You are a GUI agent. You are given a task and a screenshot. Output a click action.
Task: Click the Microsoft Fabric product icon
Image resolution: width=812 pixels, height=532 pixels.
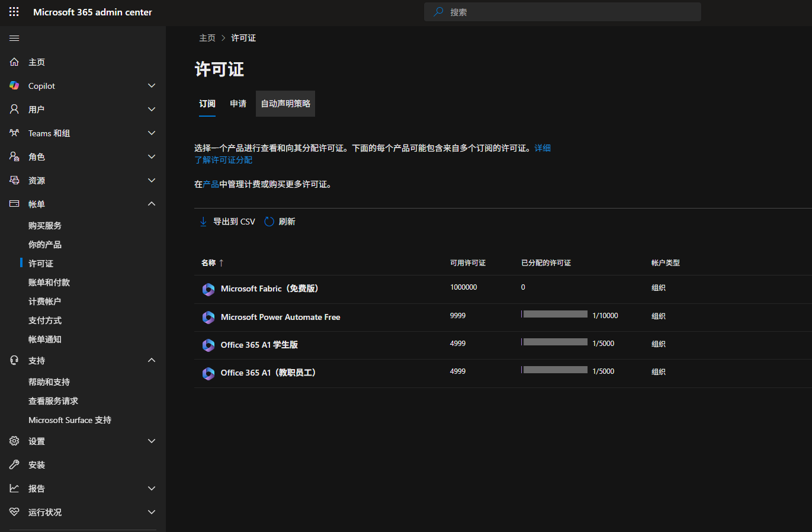[x=208, y=289]
